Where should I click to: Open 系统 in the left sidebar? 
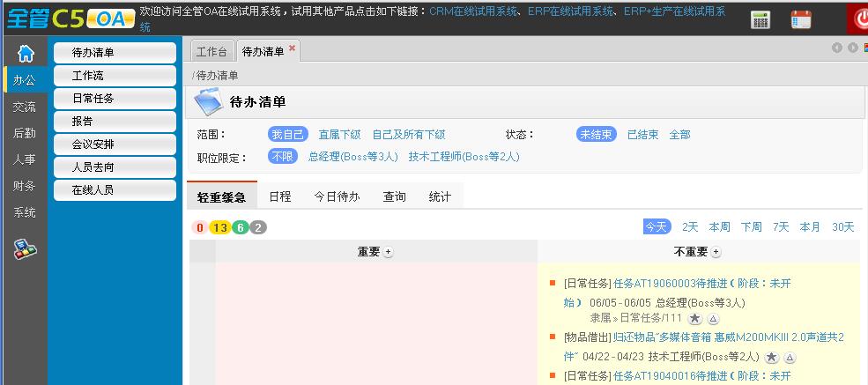click(x=24, y=212)
